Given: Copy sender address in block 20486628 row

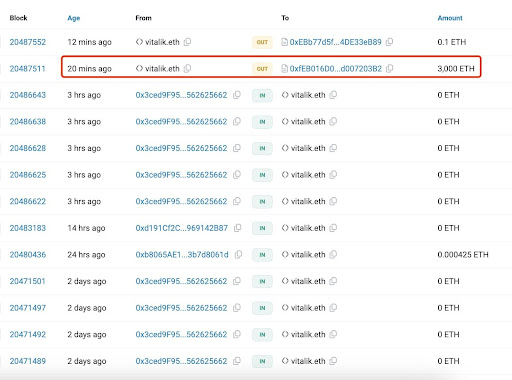Looking at the screenshot, I should 237,148.
